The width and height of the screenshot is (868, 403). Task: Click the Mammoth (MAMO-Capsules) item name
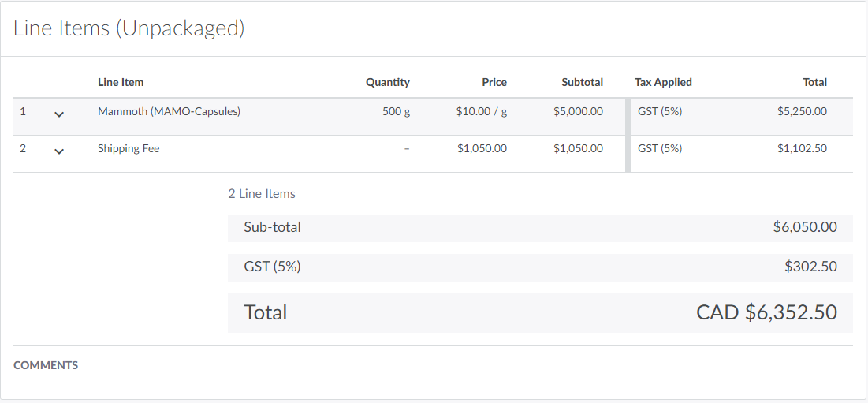169,111
